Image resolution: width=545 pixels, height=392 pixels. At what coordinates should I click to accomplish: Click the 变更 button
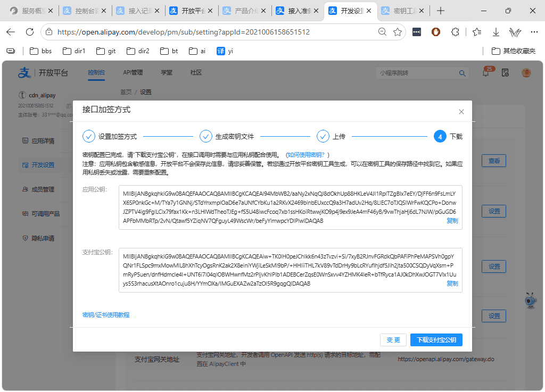393,340
